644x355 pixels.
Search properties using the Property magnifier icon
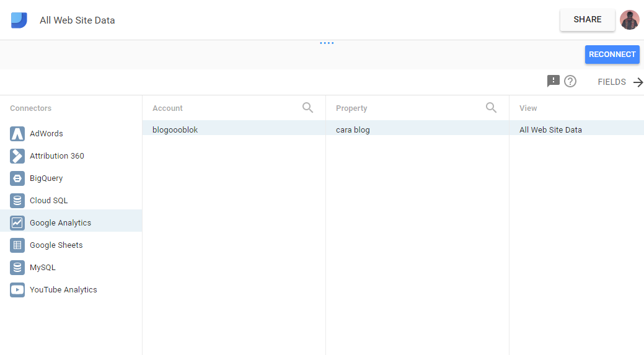pyautogui.click(x=491, y=108)
